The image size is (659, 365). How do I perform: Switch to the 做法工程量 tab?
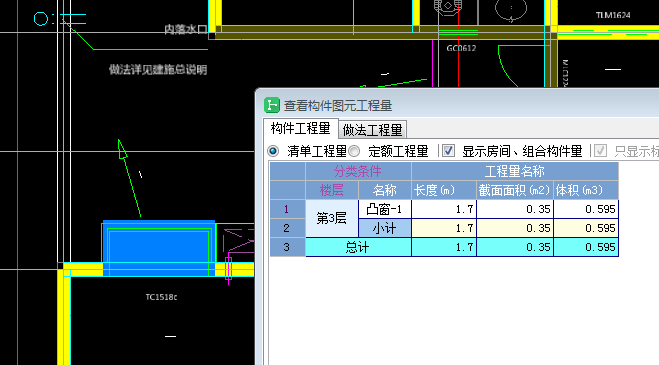coord(372,130)
